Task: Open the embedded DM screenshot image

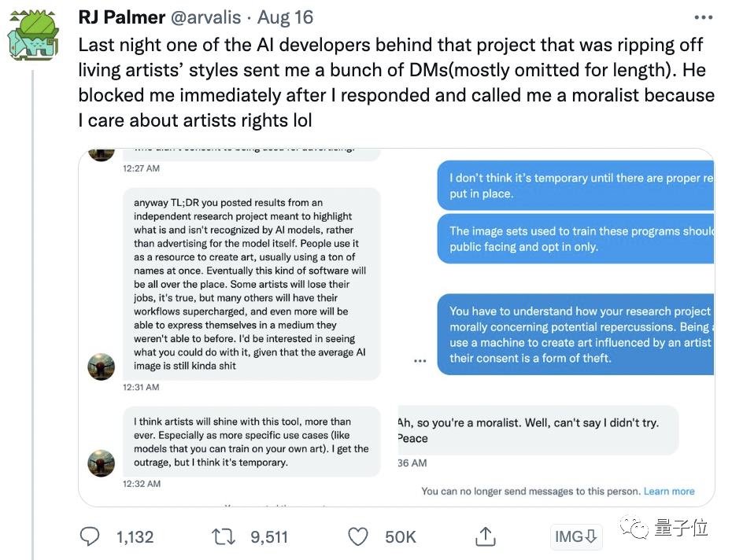Action: tap(396, 326)
